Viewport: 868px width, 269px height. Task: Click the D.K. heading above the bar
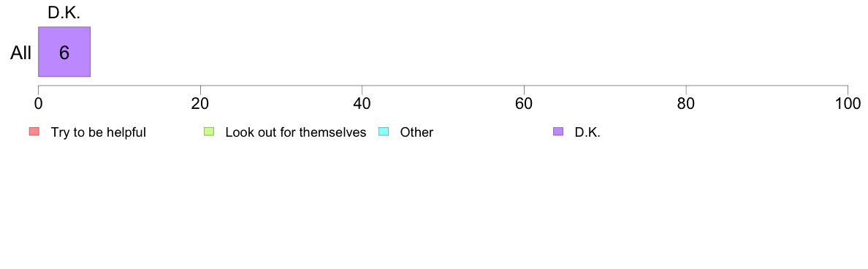point(64,13)
